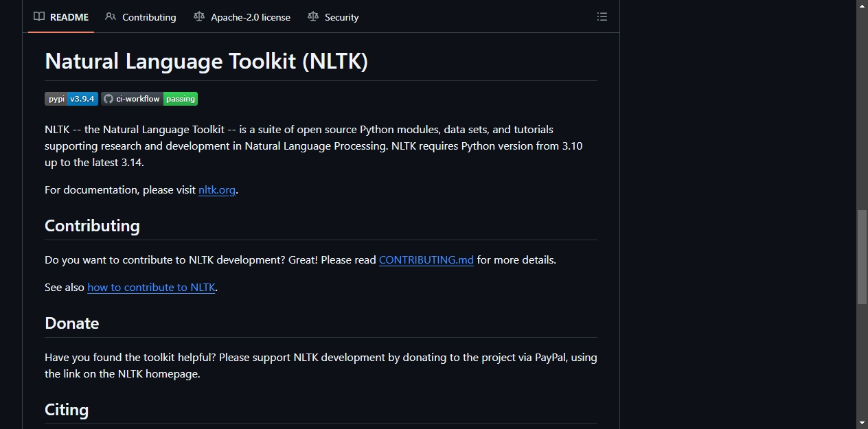The height and width of the screenshot is (429, 868).
Task: Click the Contributing section heading
Action: pos(92,226)
